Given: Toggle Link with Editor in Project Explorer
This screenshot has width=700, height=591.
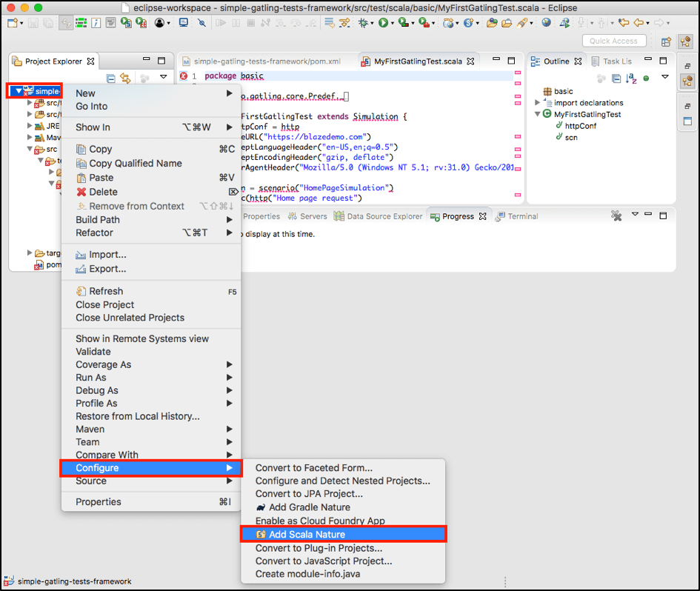Looking at the screenshot, I should point(125,79).
